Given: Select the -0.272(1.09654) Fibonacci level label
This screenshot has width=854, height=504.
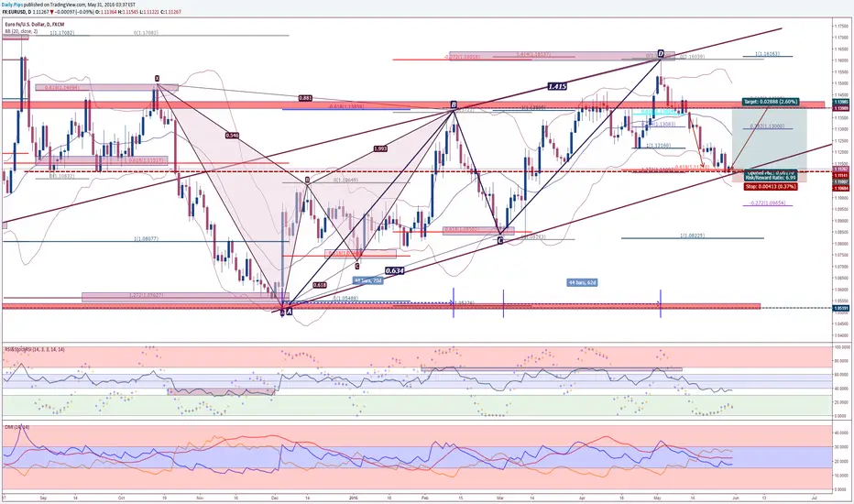Looking at the screenshot, I should click(767, 203).
